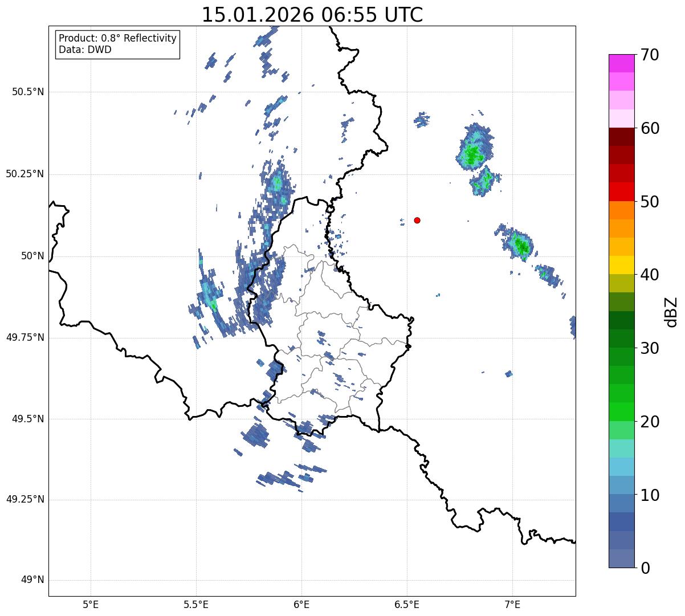Screen dimensions: 685x616
Task: Click the longitude label 5.5°E
Action: click(196, 605)
